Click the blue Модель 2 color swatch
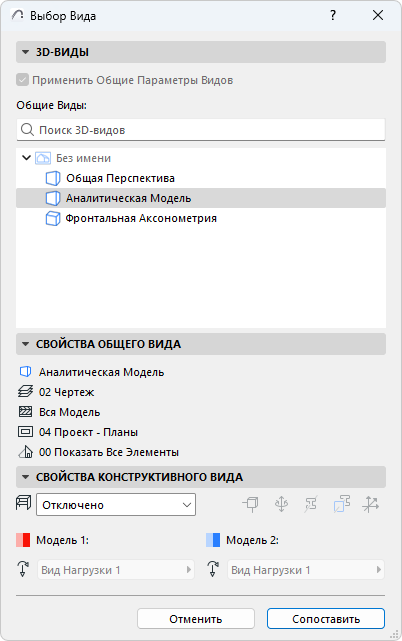The height and width of the screenshot is (641, 402). (213, 540)
